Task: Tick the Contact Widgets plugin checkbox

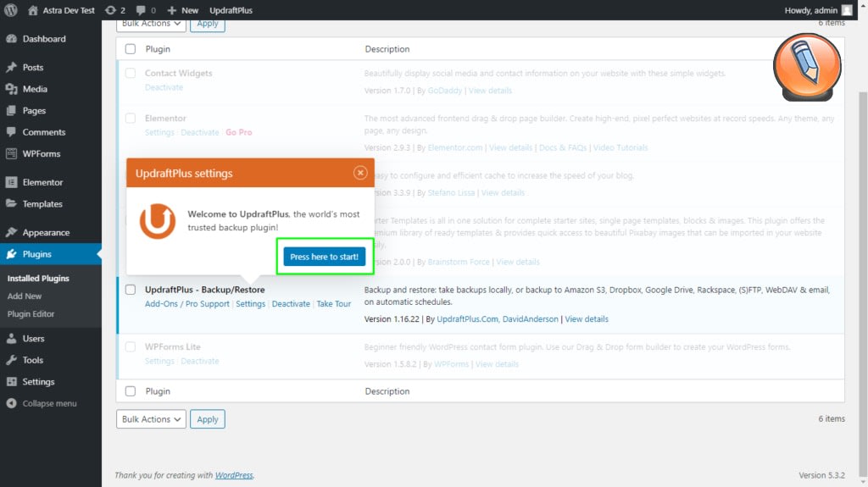Action: point(130,73)
